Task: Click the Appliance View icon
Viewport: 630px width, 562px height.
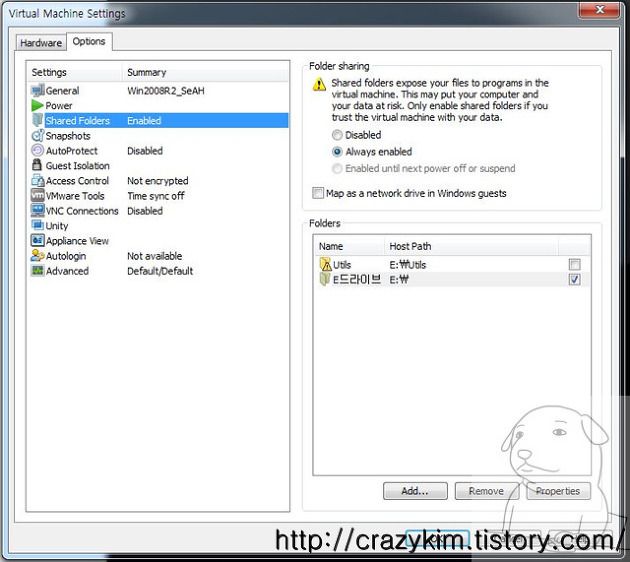Action: (37, 240)
